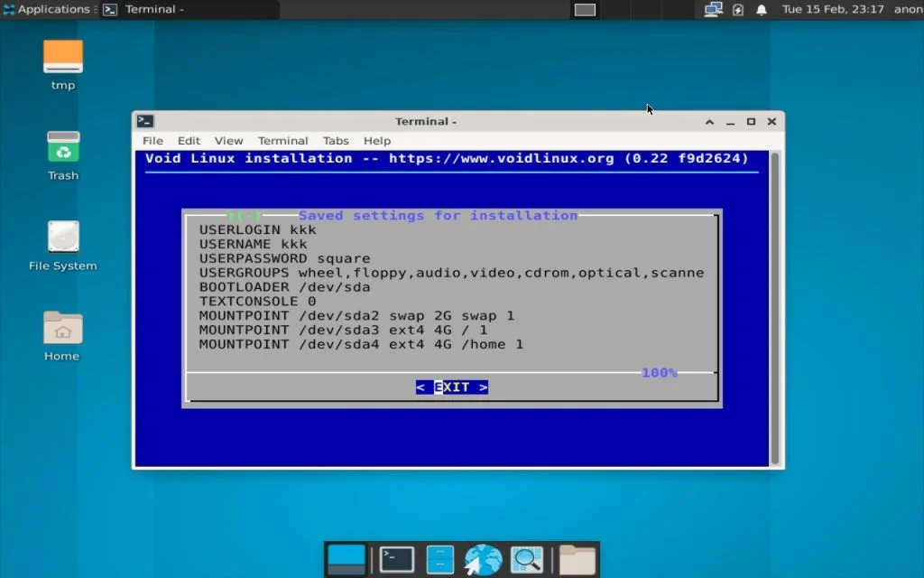This screenshot has width=924, height=578.
Task: Click the network status icon in the tray
Action: pos(713,10)
